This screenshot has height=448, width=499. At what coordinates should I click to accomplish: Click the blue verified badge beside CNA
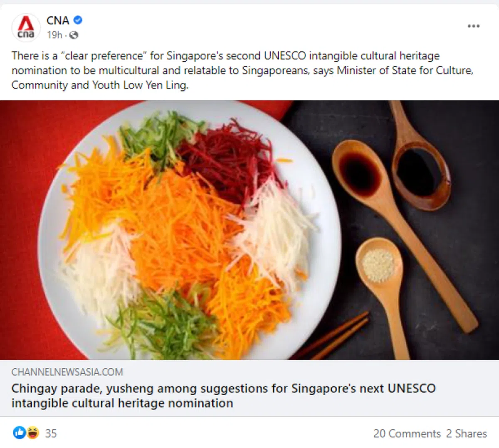click(x=78, y=20)
